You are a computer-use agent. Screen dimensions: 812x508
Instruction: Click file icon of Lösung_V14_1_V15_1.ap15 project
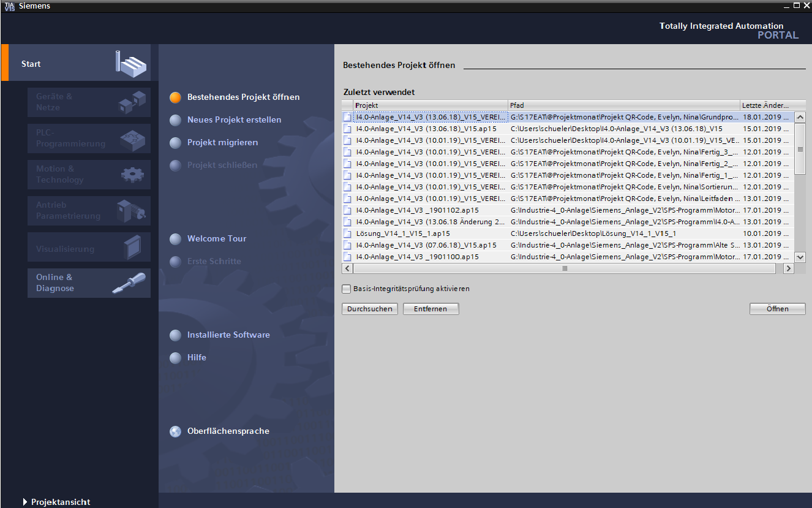pos(348,233)
